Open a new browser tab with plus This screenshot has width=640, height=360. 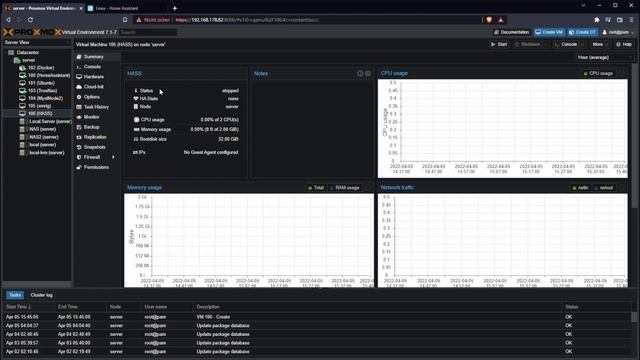coord(175,8)
